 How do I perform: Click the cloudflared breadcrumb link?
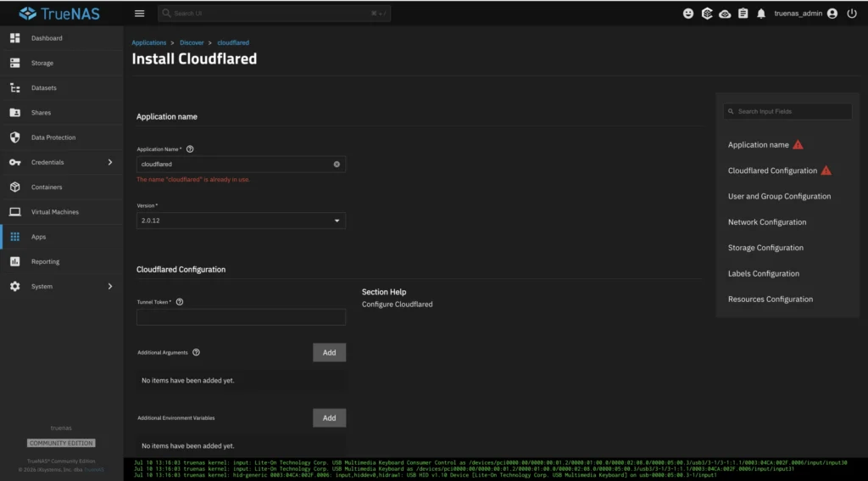233,42
